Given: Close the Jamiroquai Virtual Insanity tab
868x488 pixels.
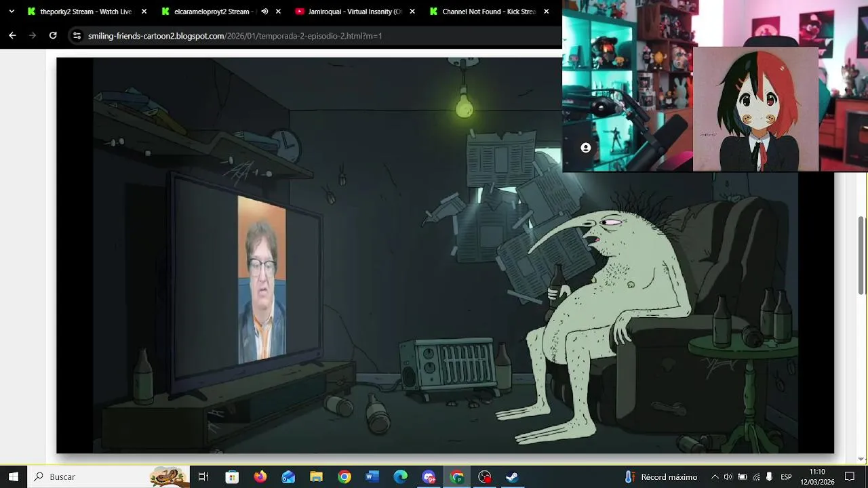Looking at the screenshot, I should 413,12.
